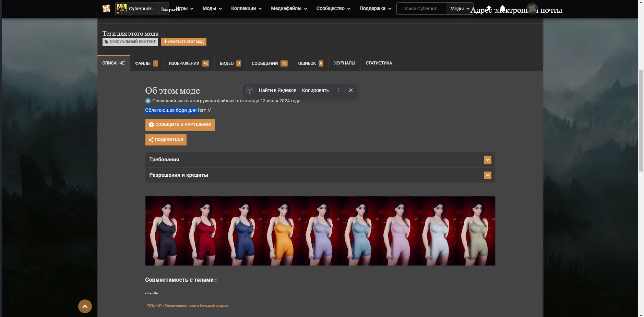
Task: Click the Поделиться button
Action: tap(166, 140)
